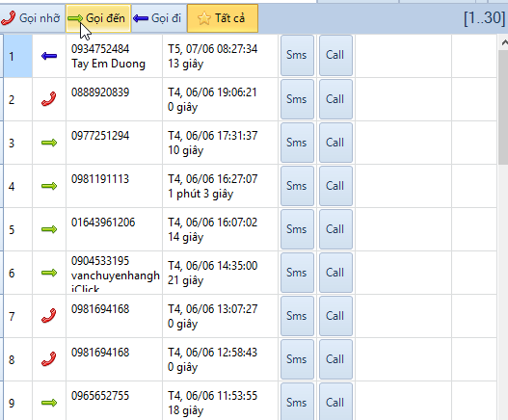Screen dimensions: 508x420
Task: Click the missed call icon in row 8
Action: pyautogui.click(x=49, y=359)
